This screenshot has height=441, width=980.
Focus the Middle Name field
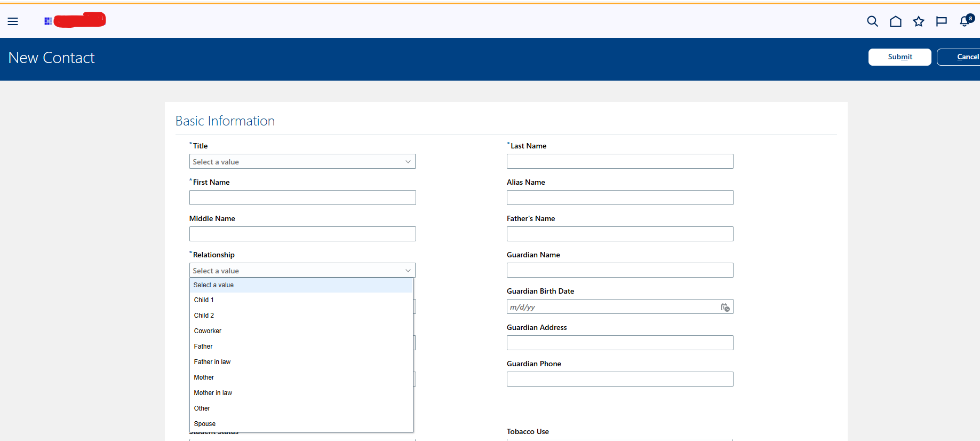[x=302, y=234]
